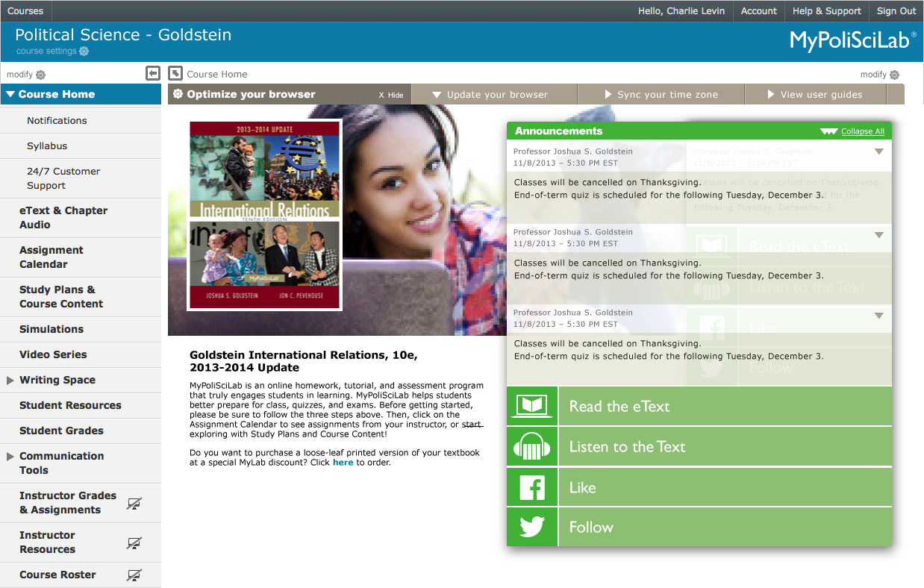The height and width of the screenshot is (588, 924).
Task: Expand Communication Tools submenu triangle
Action: click(10, 457)
